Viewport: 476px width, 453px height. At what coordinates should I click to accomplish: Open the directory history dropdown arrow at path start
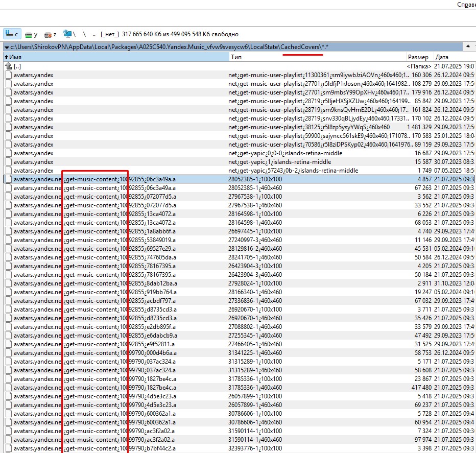[x=6, y=47]
